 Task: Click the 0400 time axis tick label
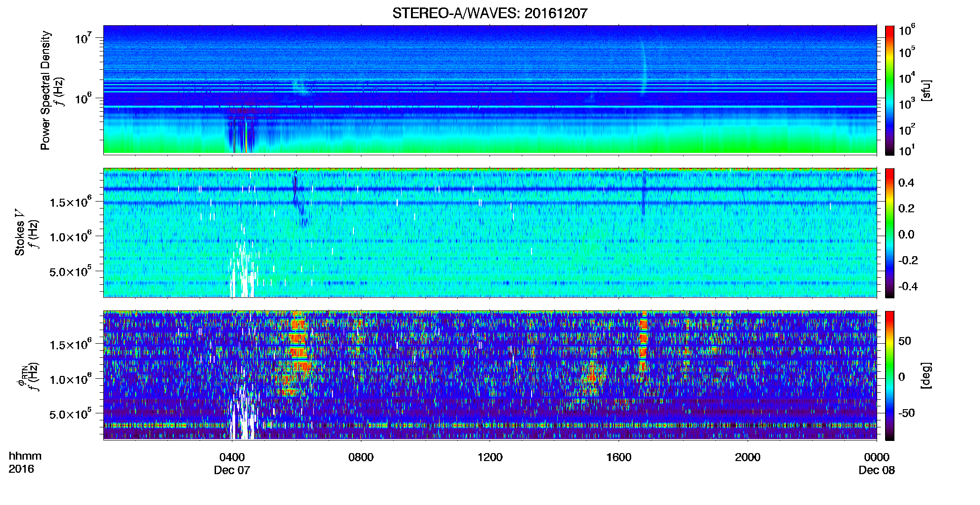coord(232,457)
